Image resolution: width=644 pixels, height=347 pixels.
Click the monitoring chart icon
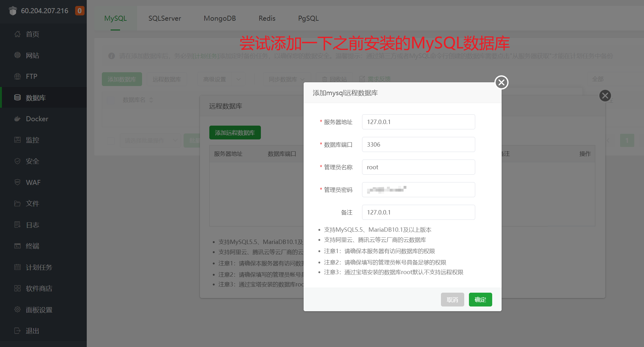click(x=18, y=140)
